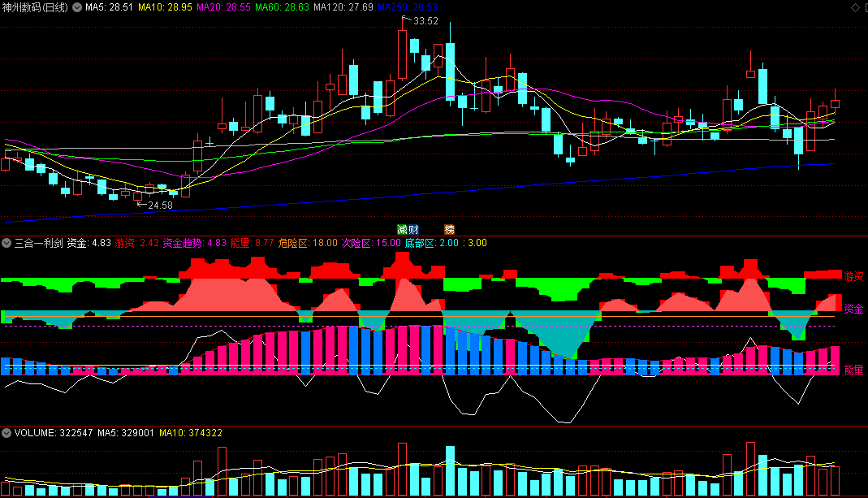Select the MA5: 28.51 value
Screen dimensions: 868x498
point(109,7)
